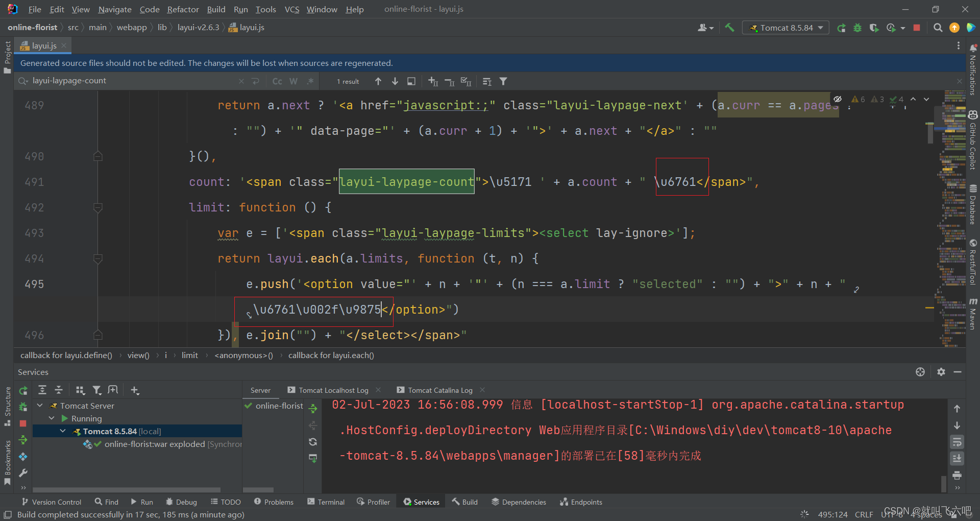The image size is (980, 521).
Task: Open the Endpoints tool window
Action: (581, 502)
